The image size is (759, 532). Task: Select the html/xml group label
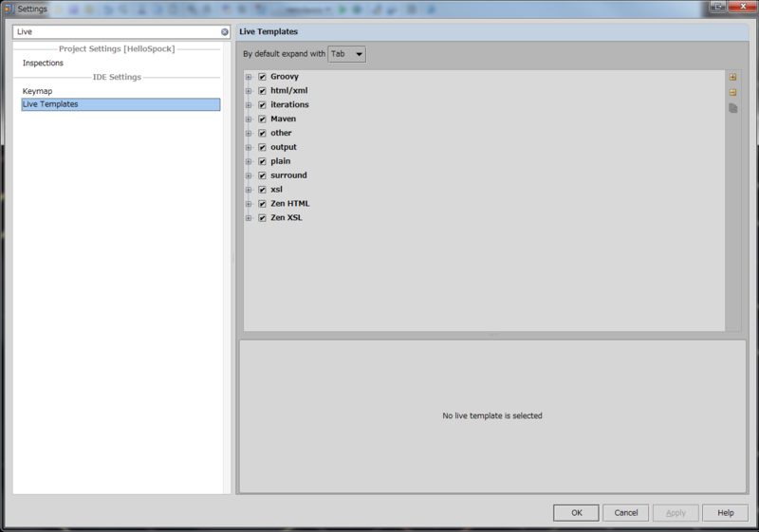289,90
